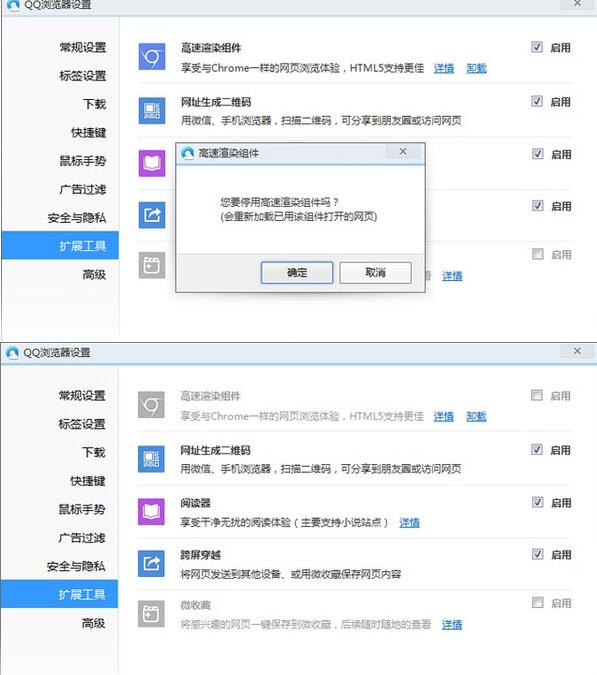Viewport: 597px width, 675px height.
Task: Close the 高速渲染组件 dialog with X
Action: 403,152
